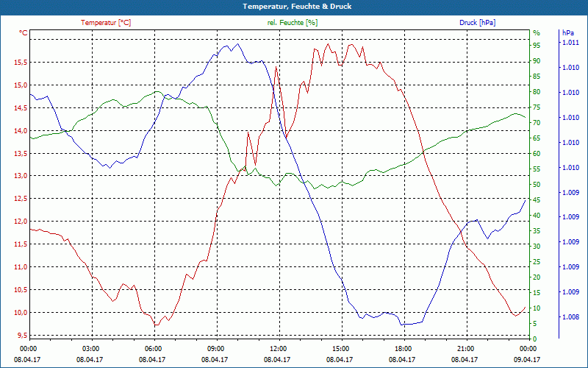588x368 pixels.
Task: Click the "10,0" temperature axis value
Action: point(21,313)
